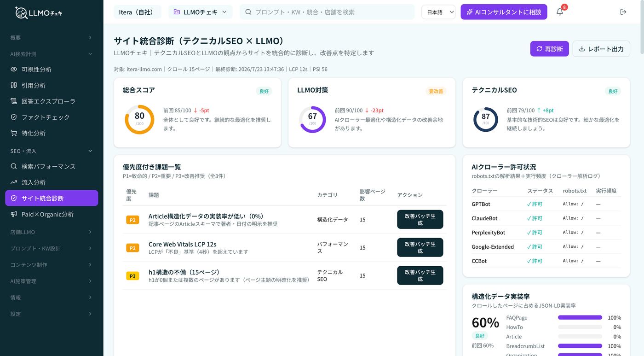This screenshot has width=644, height=356.
Task: Open Paid×Organic分析 megaphone icon item
Action: [x=52, y=214]
